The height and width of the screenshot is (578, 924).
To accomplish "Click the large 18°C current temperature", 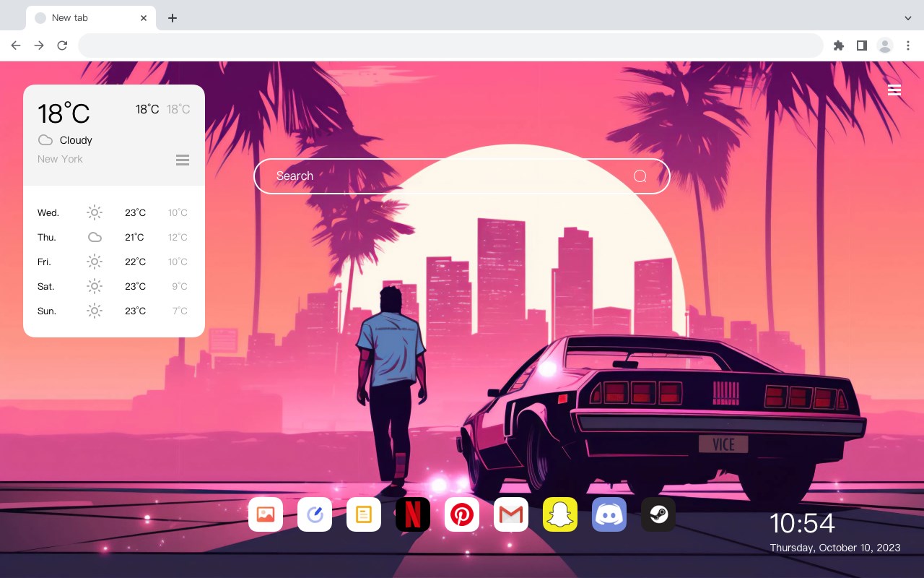I will [64, 113].
